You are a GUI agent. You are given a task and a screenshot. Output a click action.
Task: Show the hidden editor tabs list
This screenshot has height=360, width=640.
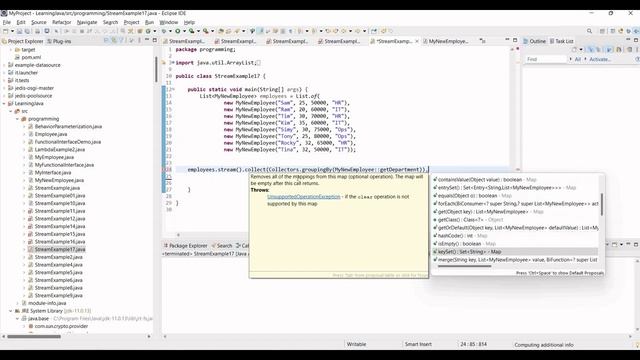[x=483, y=41]
